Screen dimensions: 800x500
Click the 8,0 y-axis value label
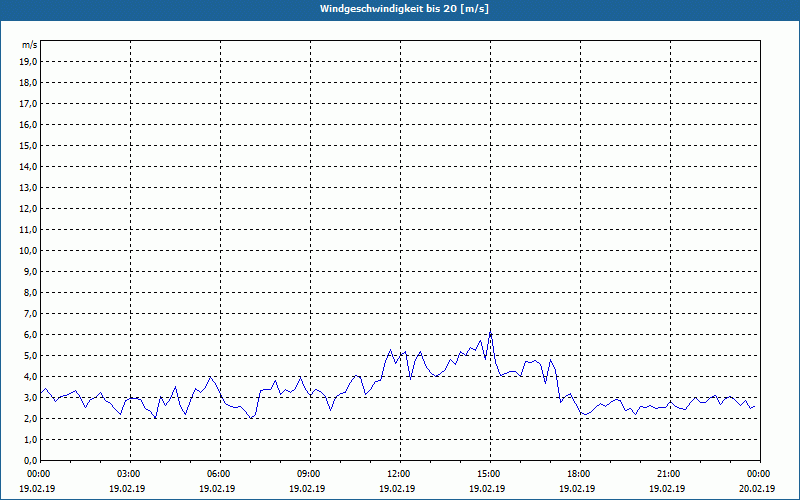[30, 292]
